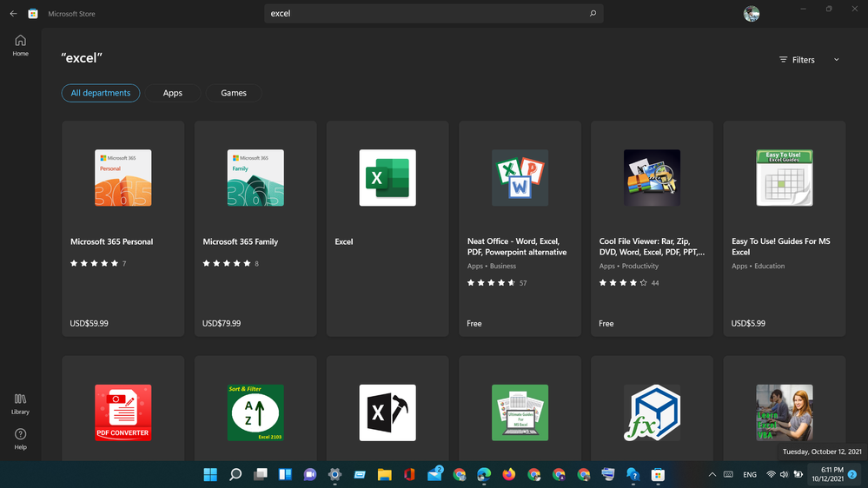Click Microsoft 365 Family title
868x488 pixels.
tap(241, 241)
